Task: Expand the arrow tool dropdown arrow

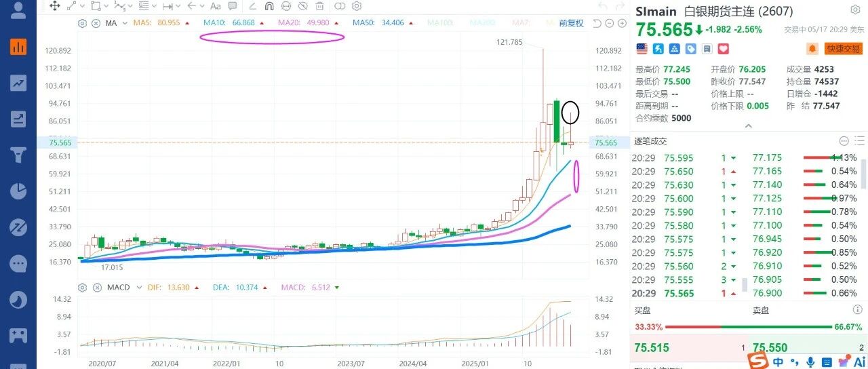Action: (x=202, y=6)
